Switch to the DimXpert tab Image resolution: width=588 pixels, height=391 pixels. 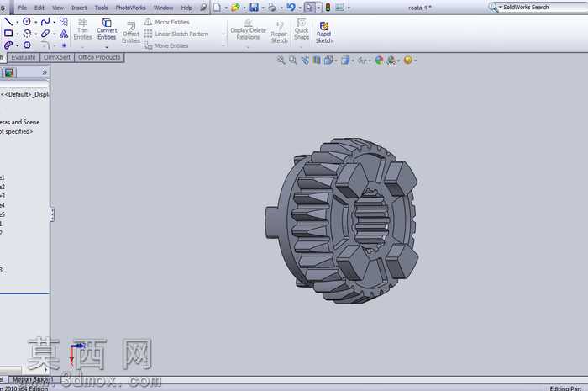(57, 57)
